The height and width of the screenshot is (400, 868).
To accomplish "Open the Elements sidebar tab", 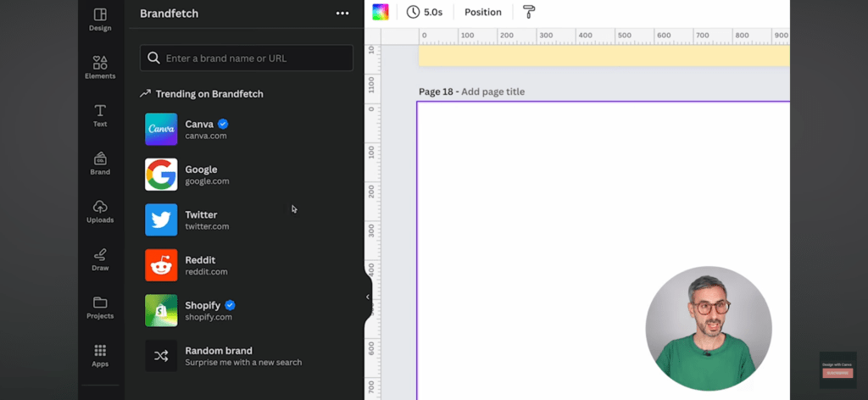I will 100,68.
